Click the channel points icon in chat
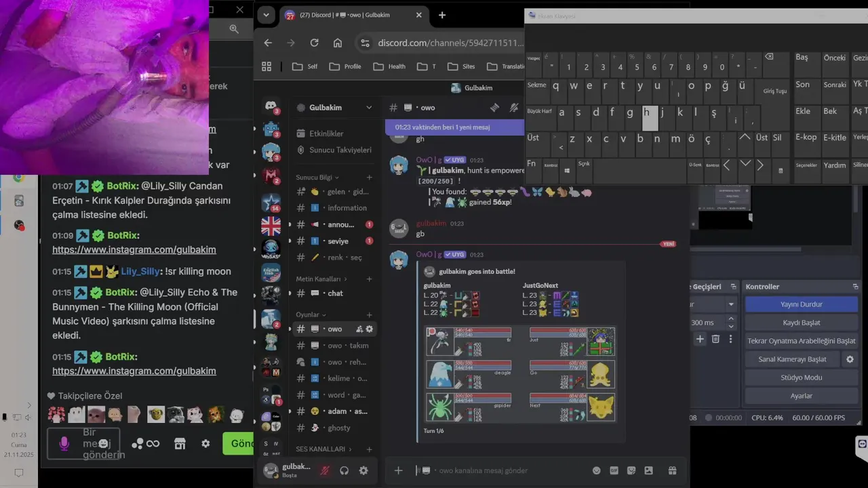Viewport: 868px width, 488px height. coord(145,443)
